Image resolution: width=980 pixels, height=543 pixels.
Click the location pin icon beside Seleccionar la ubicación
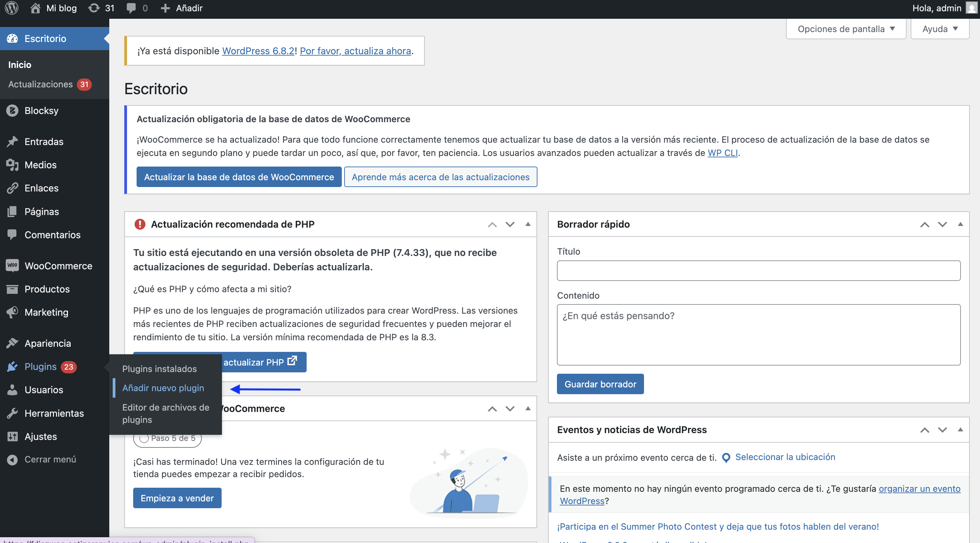click(726, 457)
